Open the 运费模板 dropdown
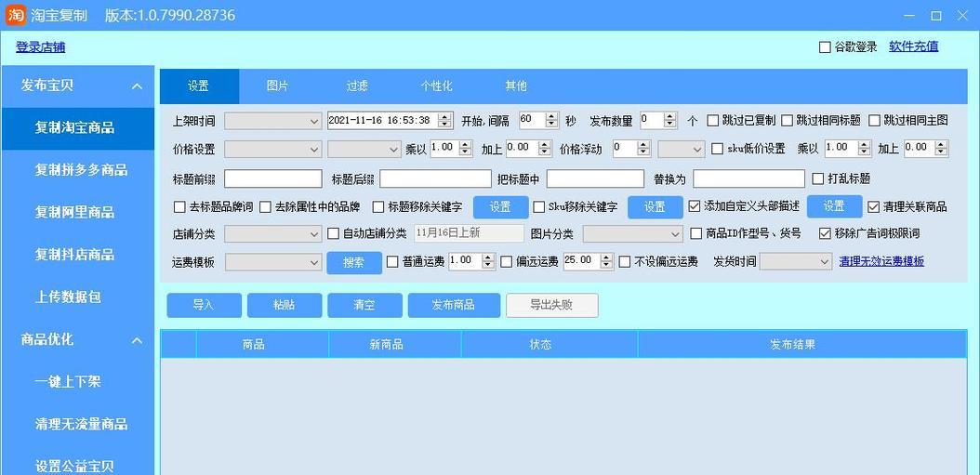 click(273, 262)
